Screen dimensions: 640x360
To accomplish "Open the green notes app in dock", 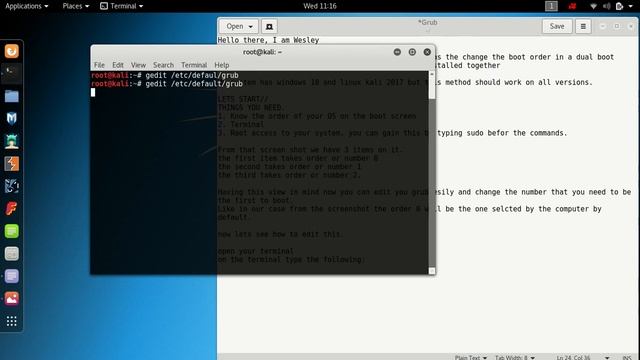I will 11,231.
